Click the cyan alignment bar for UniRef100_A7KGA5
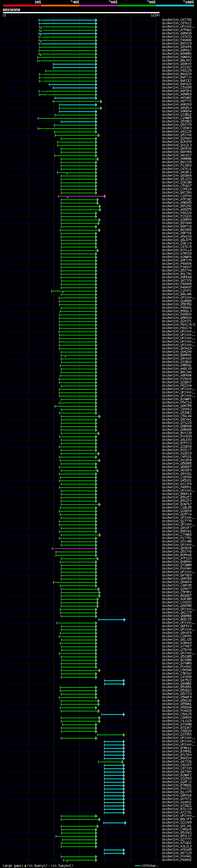This screenshot has width=197, height=868. click(x=115, y=850)
